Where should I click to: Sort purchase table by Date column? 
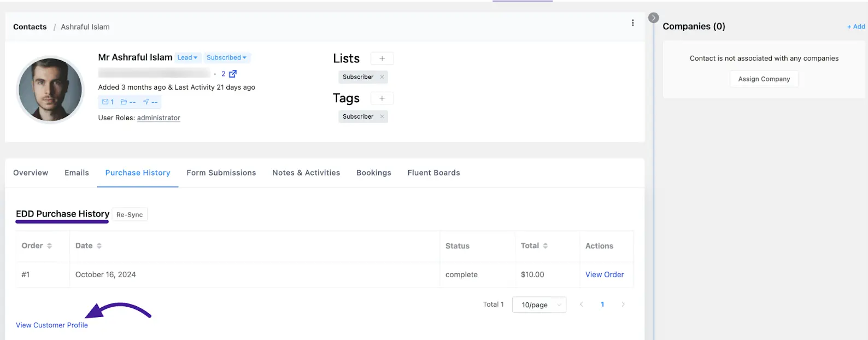[x=99, y=246]
